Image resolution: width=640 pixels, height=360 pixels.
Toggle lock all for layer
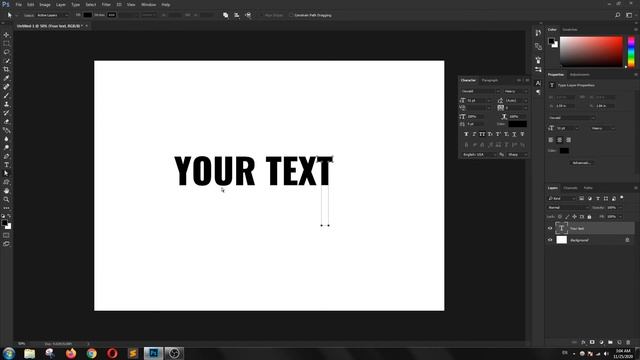[x=589, y=216]
